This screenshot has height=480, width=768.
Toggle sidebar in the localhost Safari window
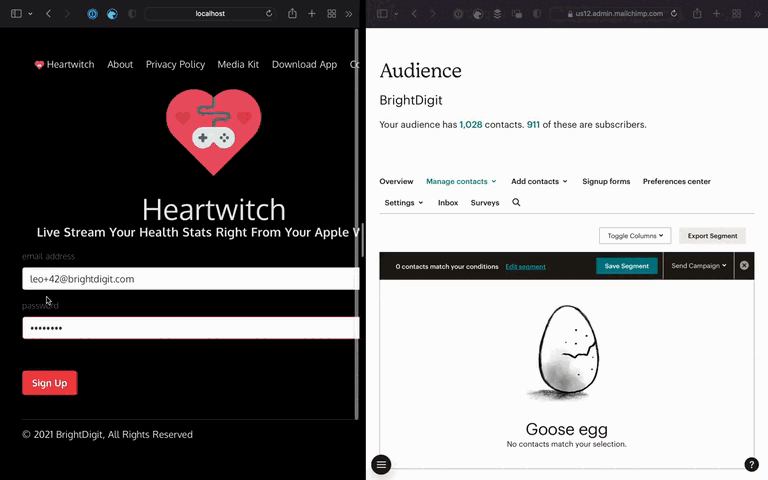click(x=16, y=14)
